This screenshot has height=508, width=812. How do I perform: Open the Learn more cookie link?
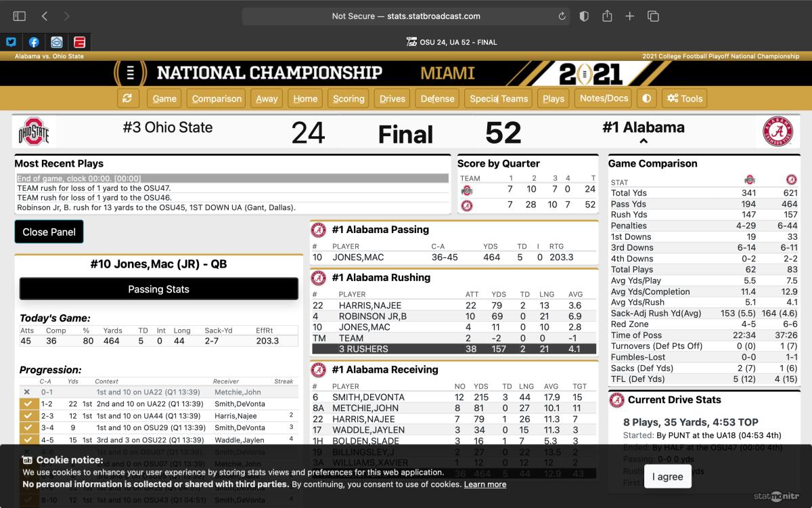point(485,484)
